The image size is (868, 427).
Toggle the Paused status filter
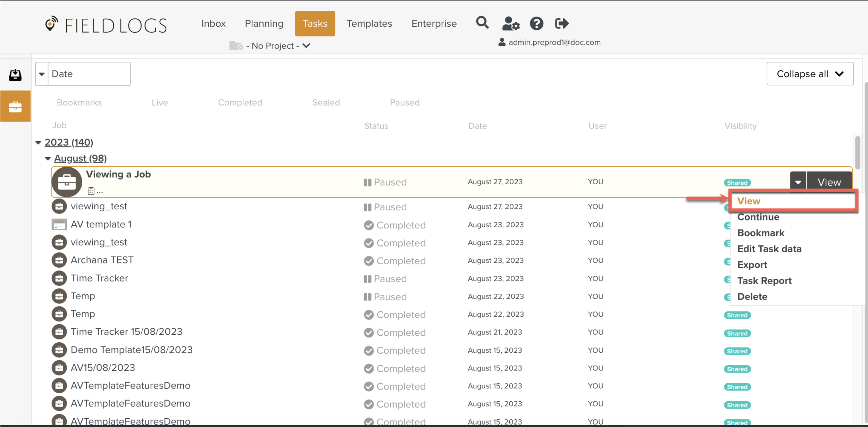404,103
